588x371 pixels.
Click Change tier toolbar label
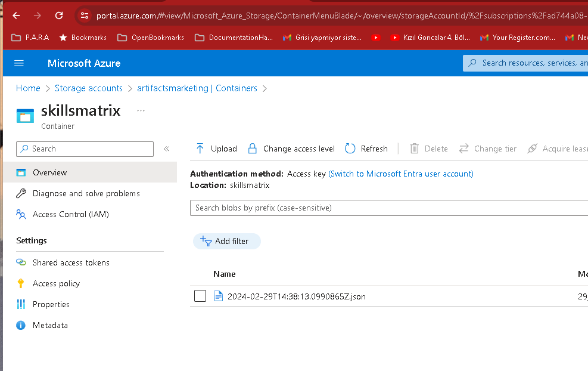[x=495, y=149]
